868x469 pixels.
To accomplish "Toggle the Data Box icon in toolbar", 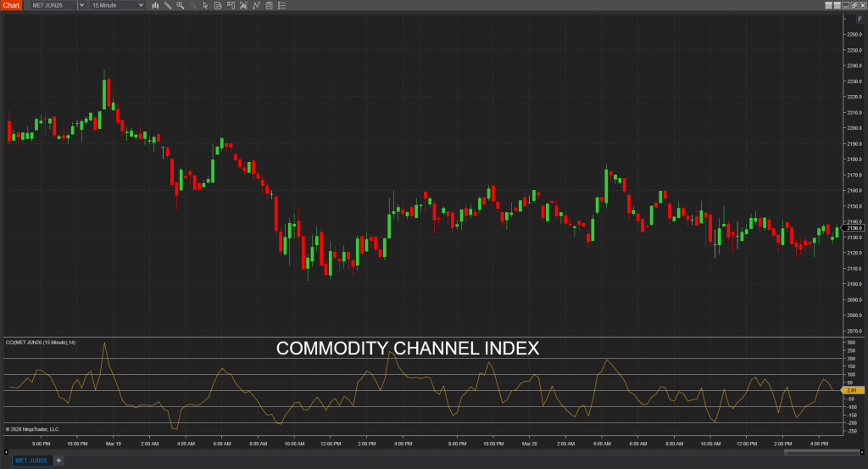I will [x=219, y=5].
